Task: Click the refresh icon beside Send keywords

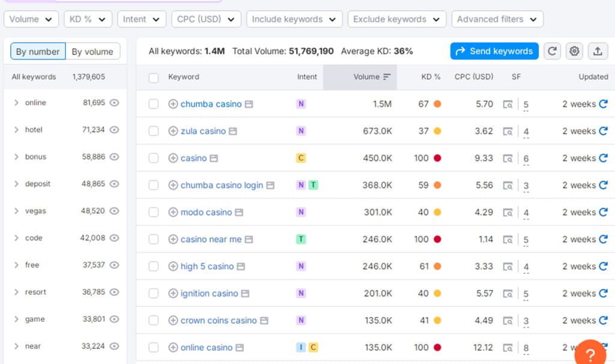Action: pos(553,51)
